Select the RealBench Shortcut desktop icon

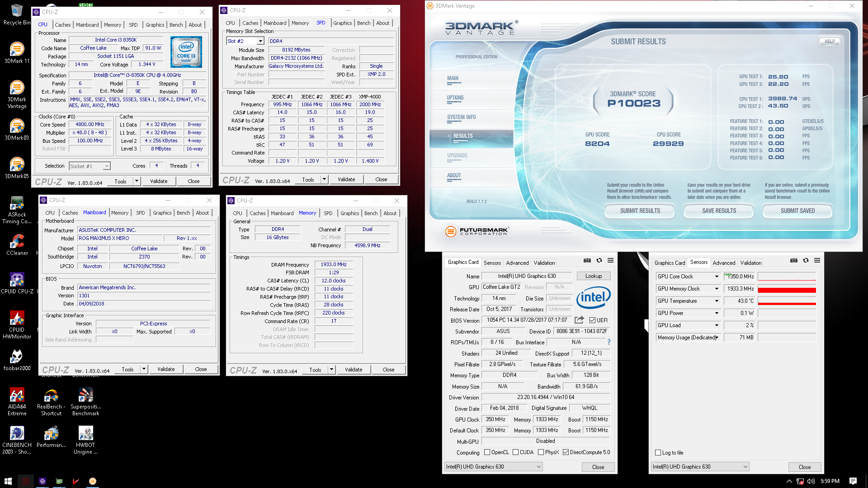point(51,402)
